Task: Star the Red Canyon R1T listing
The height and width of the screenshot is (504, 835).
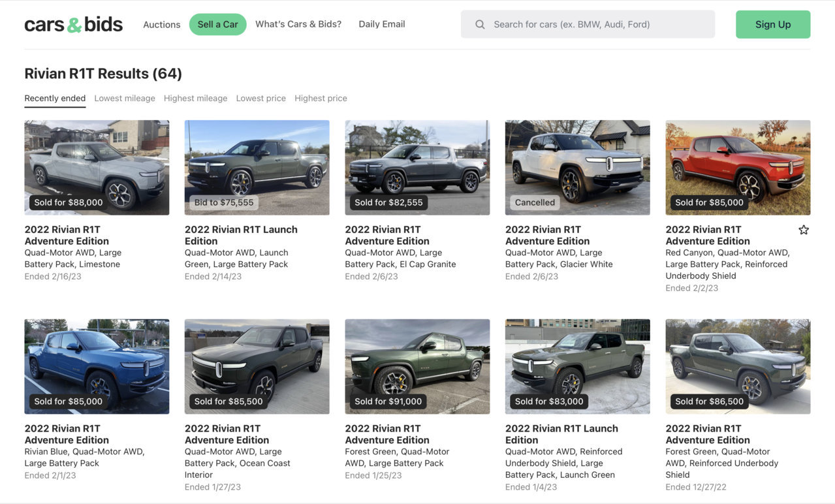Action: click(x=803, y=230)
